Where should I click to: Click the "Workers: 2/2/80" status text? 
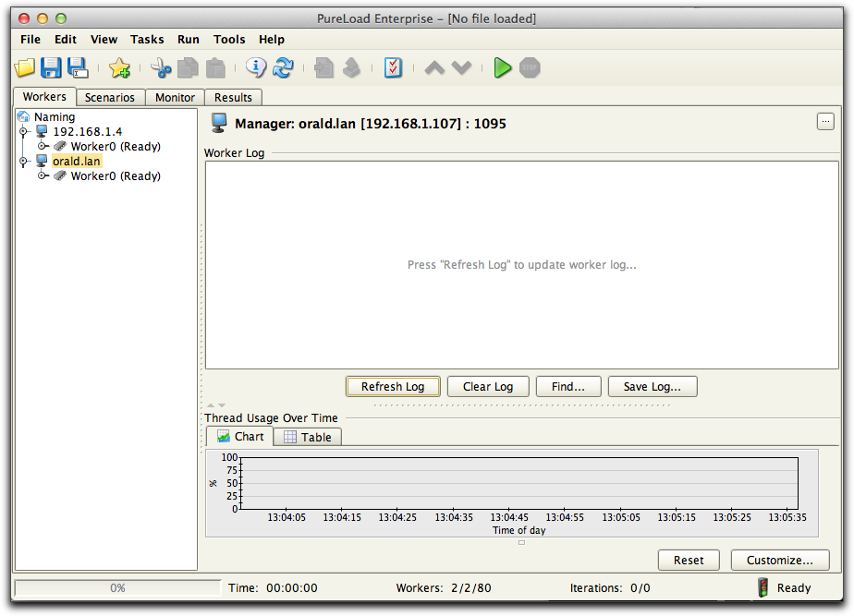point(444,587)
